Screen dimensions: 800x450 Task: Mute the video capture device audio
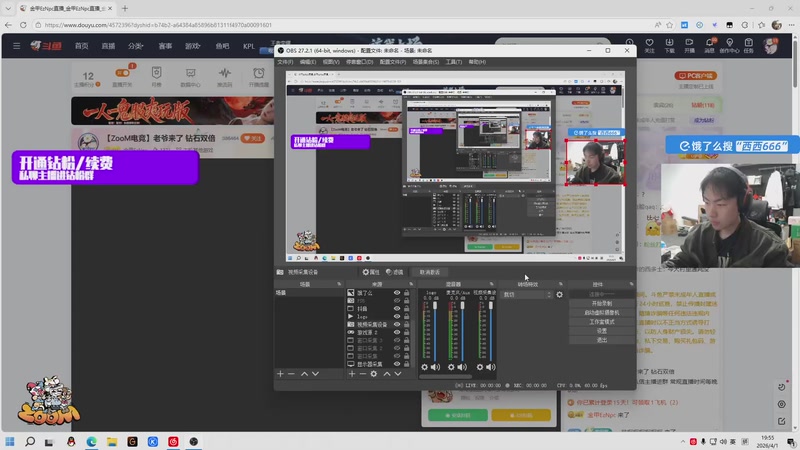point(491,367)
